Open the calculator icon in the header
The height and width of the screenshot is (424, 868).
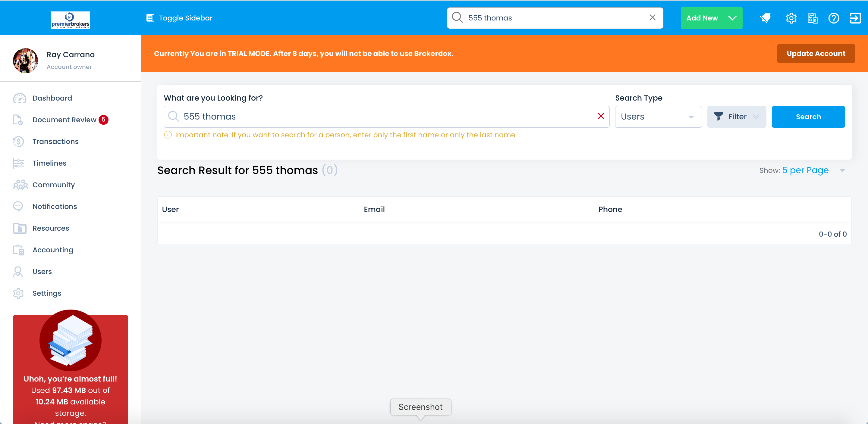point(813,18)
